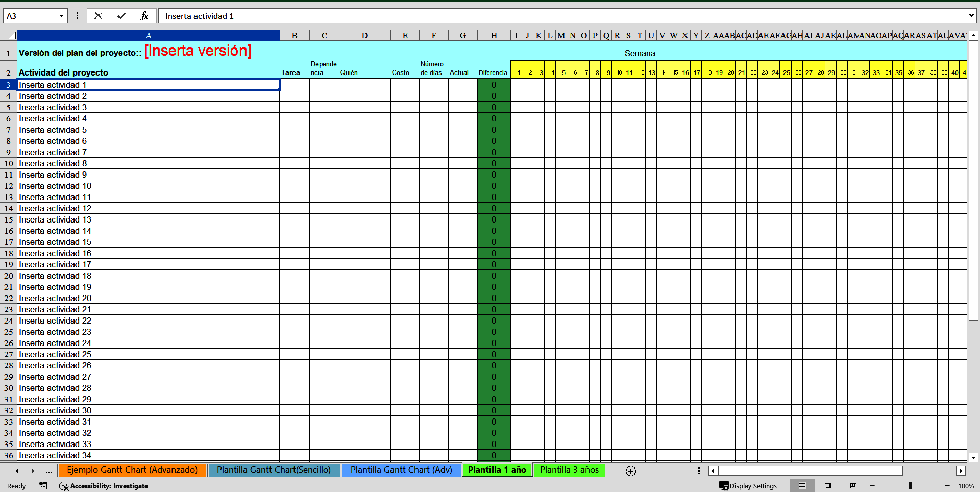Select cell Inserta actividad 5
This screenshot has width=980, height=493.
coord(149,130)
